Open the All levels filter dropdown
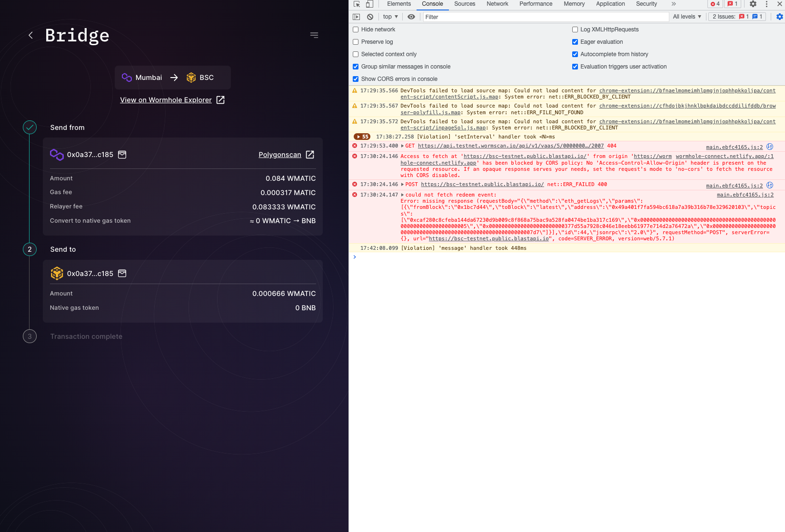 tap(687, 17)
